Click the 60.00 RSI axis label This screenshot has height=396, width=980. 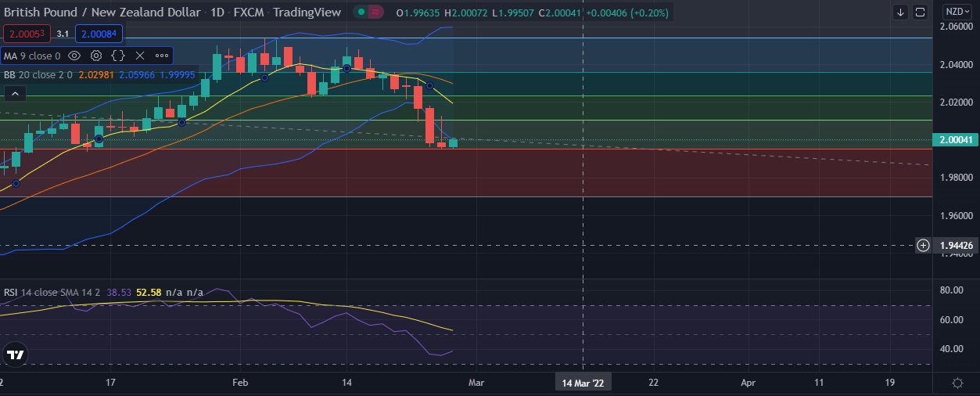click(950, 319)
